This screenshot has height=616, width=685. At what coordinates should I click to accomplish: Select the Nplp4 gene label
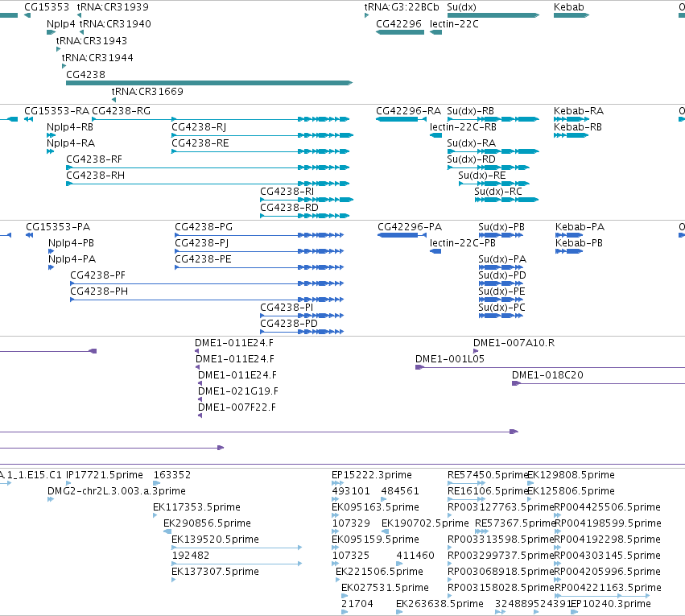click(60, 24)
